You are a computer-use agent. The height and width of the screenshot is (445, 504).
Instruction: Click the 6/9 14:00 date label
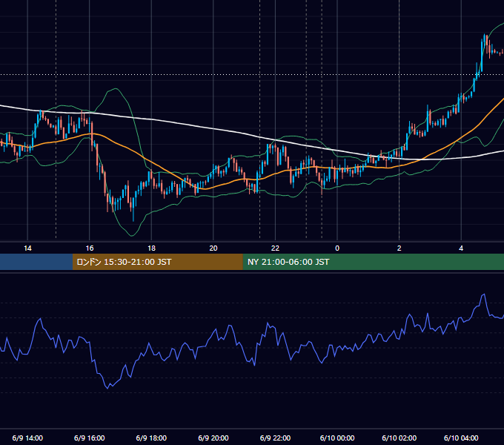pyautogui.click(x=27, y=438)
